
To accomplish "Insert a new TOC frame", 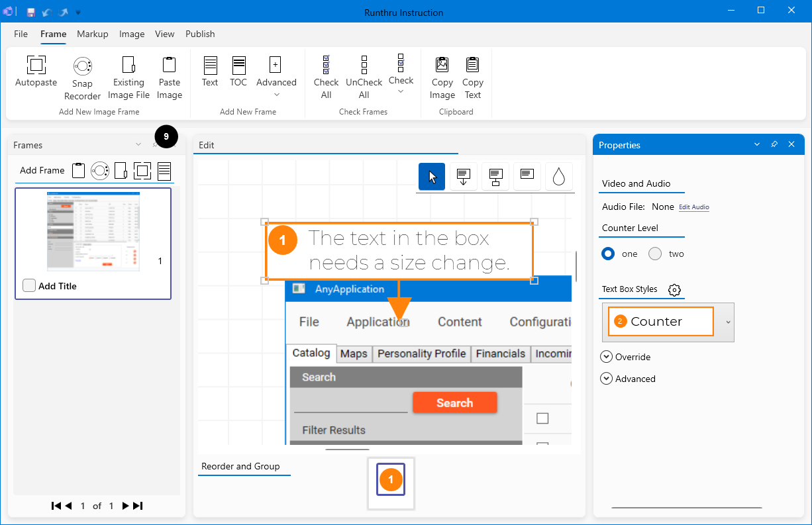I will 238,66.
